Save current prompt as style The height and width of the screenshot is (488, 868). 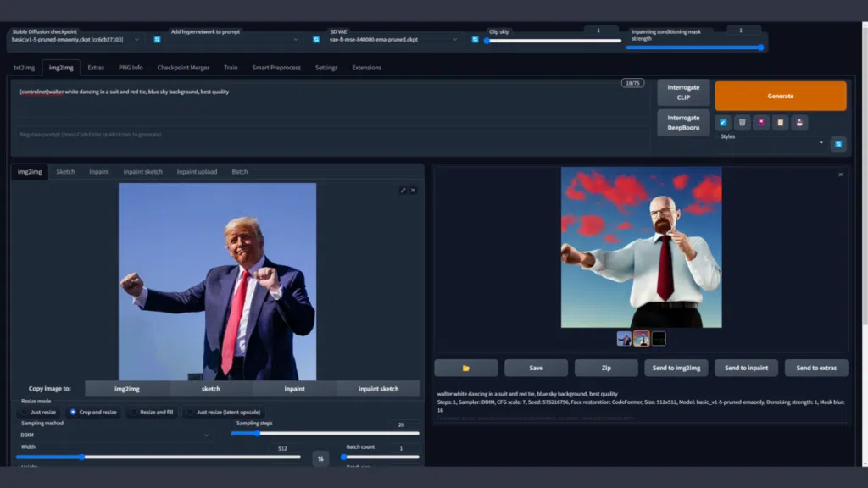point(801,122)
